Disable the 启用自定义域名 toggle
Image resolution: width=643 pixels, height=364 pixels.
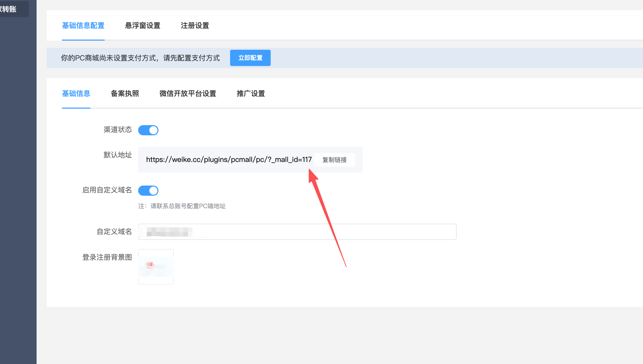(x=148, y=190)
